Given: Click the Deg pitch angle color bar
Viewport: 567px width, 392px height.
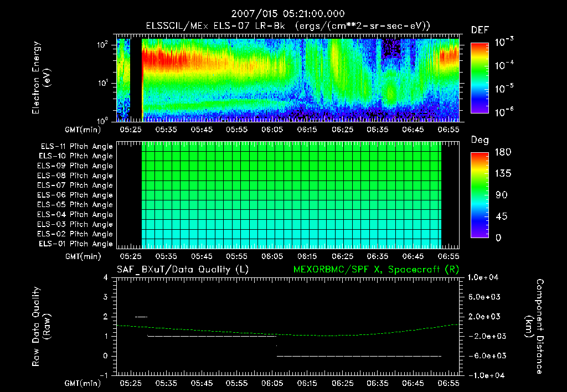Looking at the screenshot, I should (x=480, y=195).
